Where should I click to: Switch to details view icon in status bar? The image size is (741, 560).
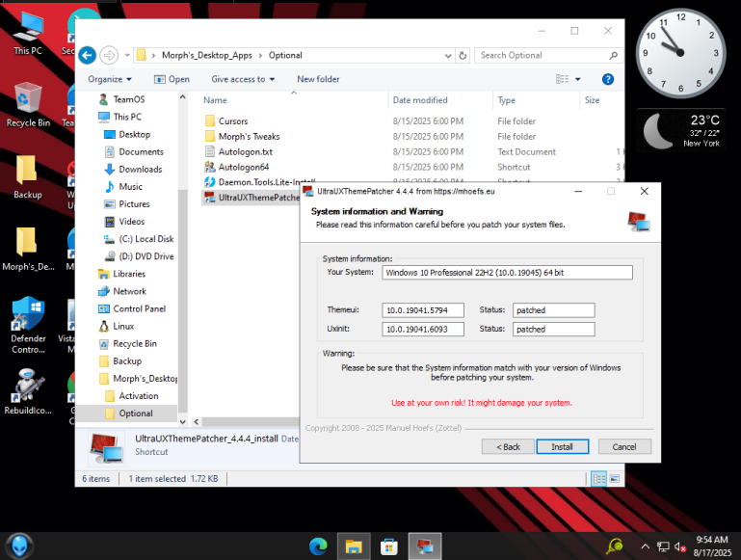[x=599, y=479]
